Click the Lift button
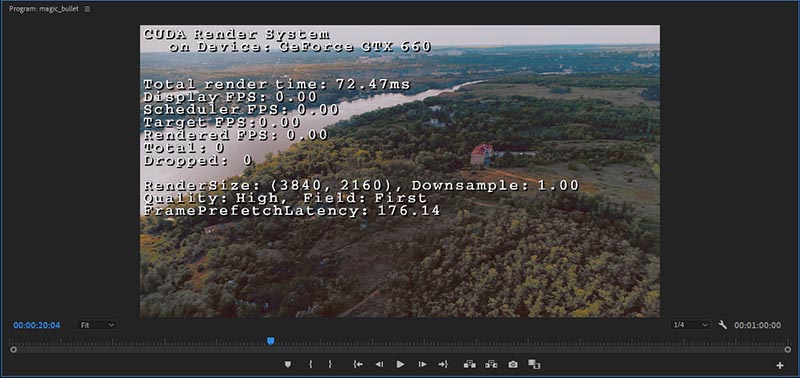 click(x=470, y=364)
